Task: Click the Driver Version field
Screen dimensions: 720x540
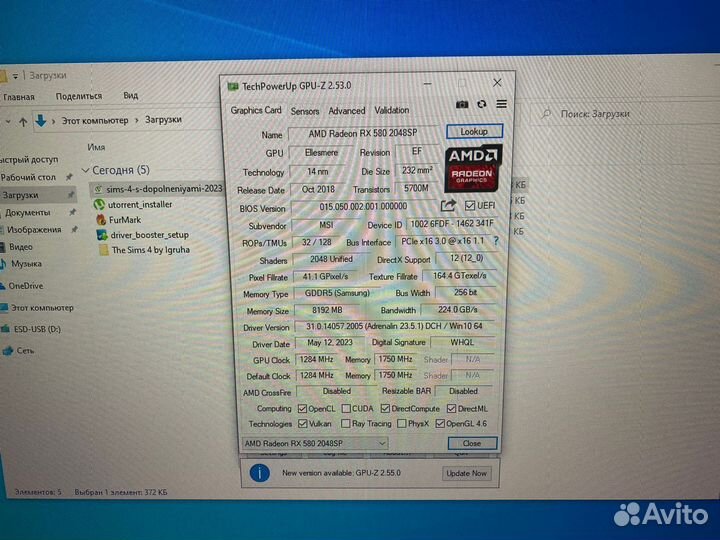Action: coord(394,326)
